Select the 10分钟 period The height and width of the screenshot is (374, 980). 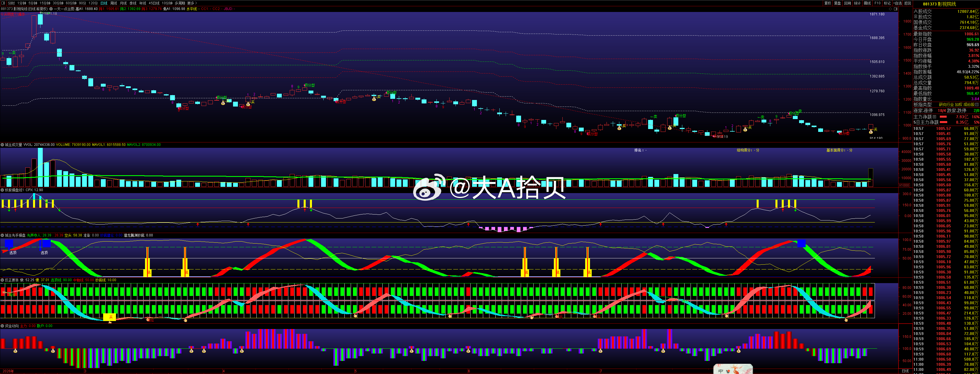[167, 3]
